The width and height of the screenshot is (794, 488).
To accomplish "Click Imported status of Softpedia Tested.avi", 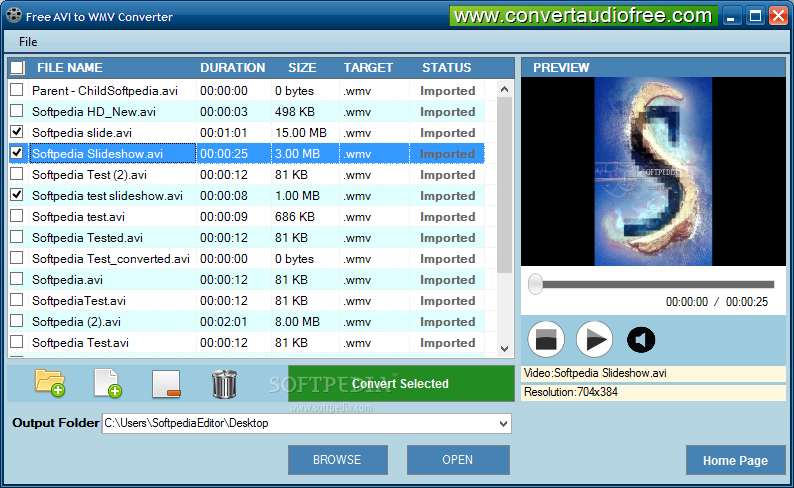I will click(x=448, y=238).
